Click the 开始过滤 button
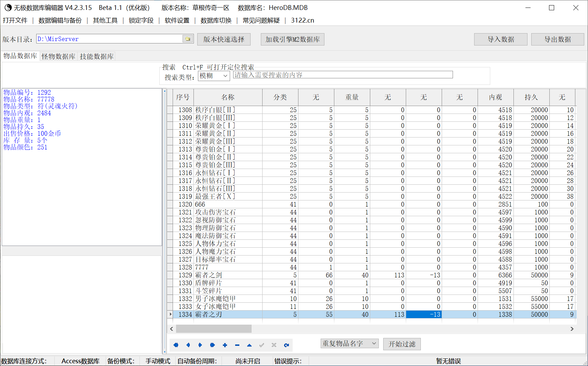588x366 pixels. click(x=402, y=344)
